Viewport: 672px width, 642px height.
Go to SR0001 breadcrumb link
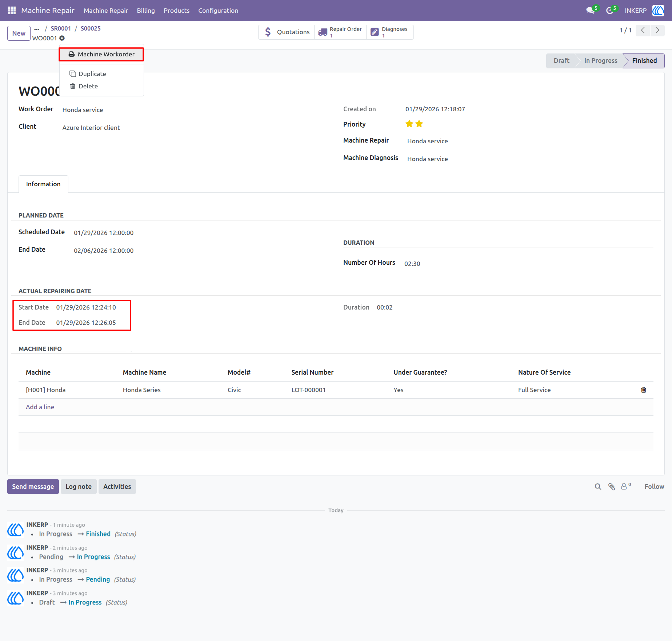coord(61,28)
